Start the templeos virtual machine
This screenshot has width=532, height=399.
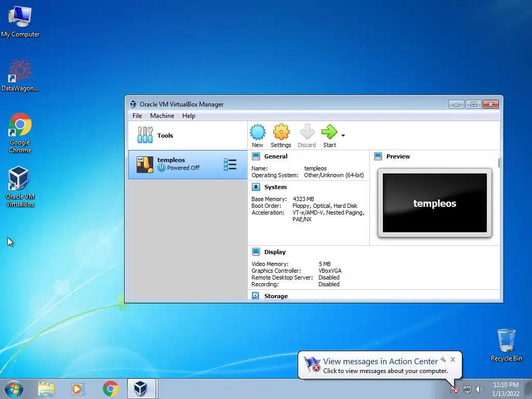[329, 132]
